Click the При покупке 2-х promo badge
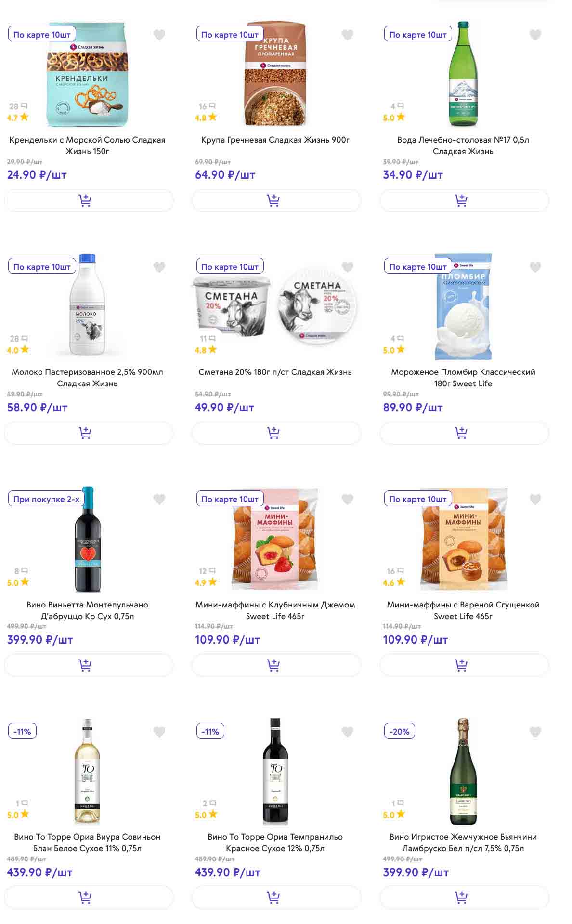 click(x=46, y=499)
